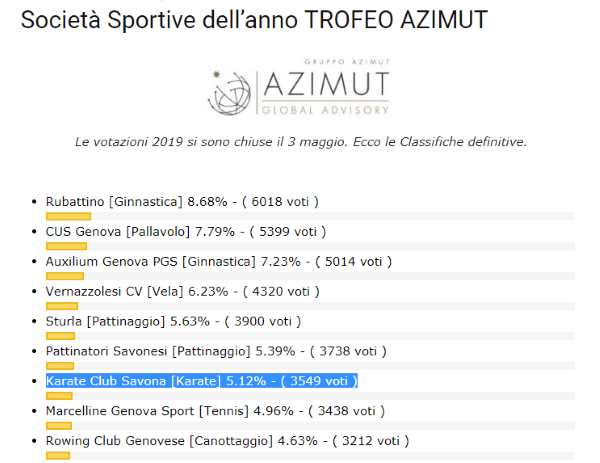Select the CUS Genova Pallavolo entry
Screen dimensions: 600x463
[186, 232]
